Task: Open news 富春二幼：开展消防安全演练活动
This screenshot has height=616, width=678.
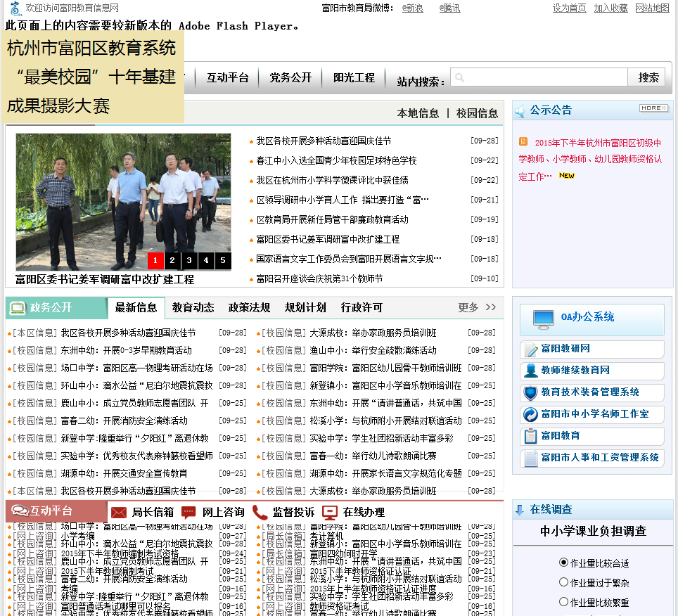Action: click(x=124, y=421)
